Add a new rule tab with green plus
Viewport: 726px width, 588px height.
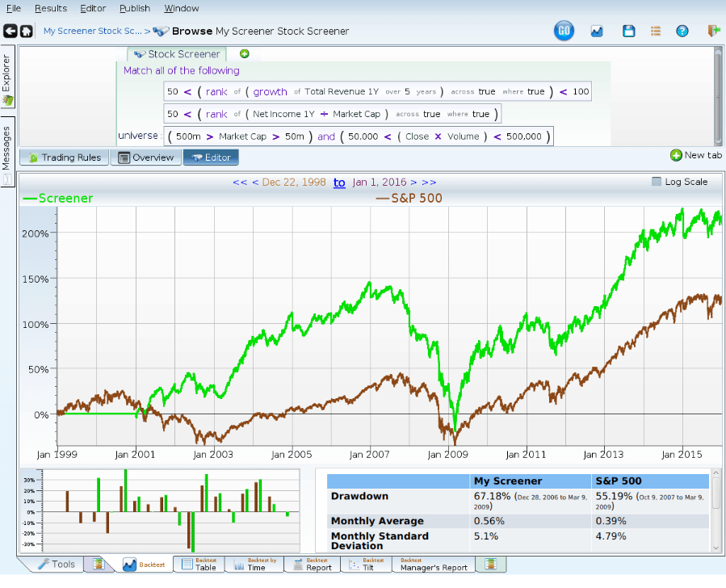pos(245,53)
